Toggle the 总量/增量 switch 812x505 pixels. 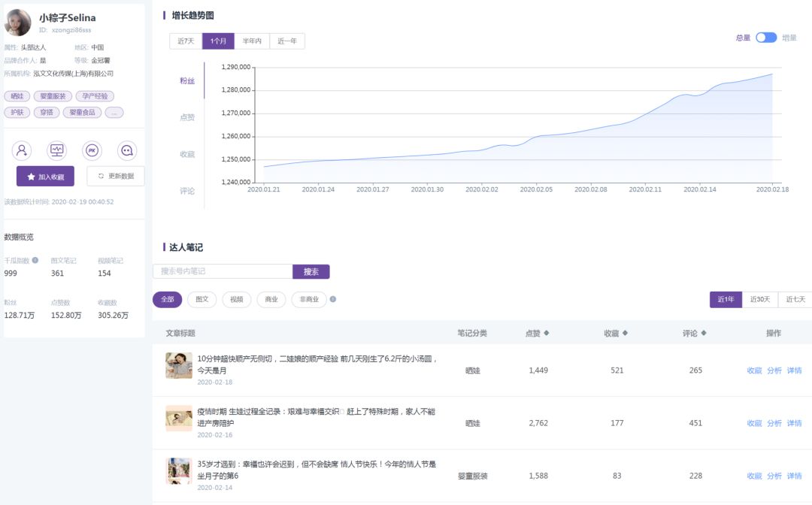pyautogui.click(x=766, y=38)
